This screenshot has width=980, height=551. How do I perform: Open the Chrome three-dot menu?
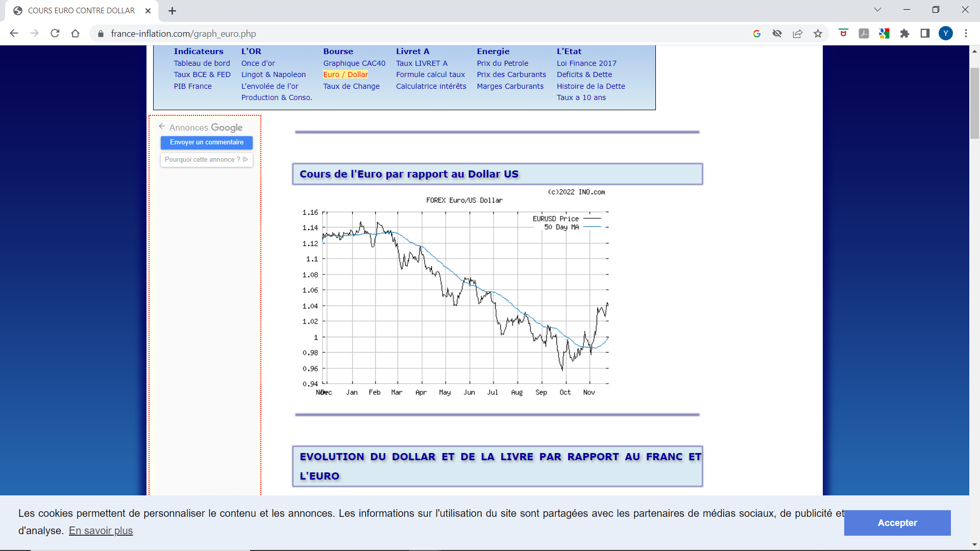[x=966, y=34]
